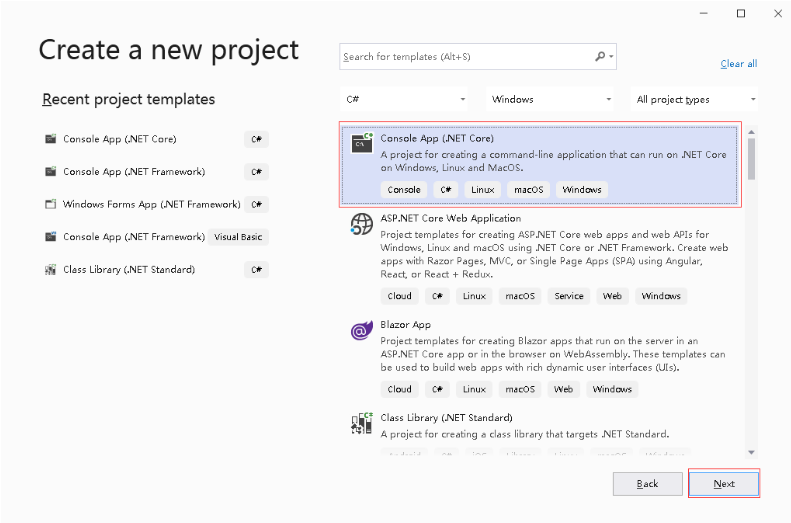Maximize the Create a new project window
The width and height of the screenshot is (791, 523).
(x=741, y=14)
